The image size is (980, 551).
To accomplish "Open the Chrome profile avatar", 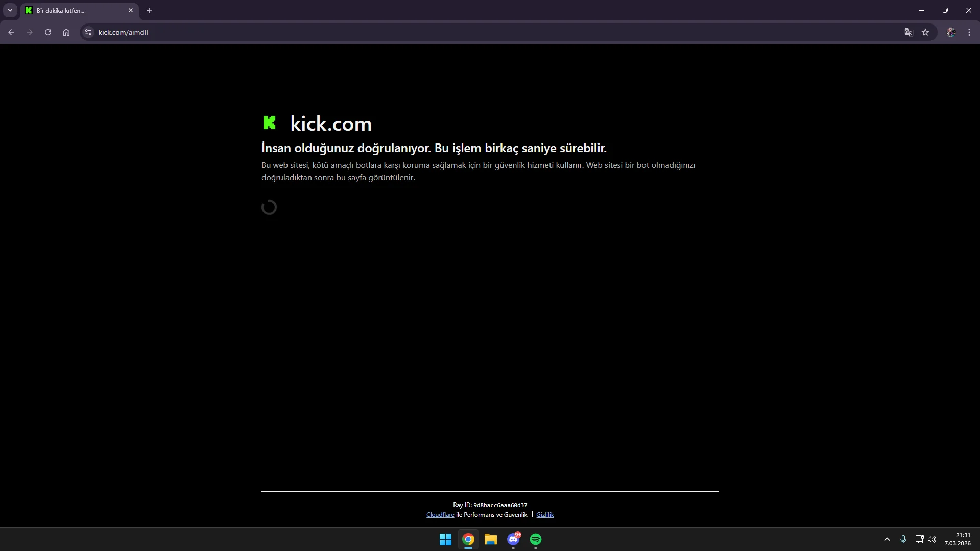I will (x=951, y=32).
